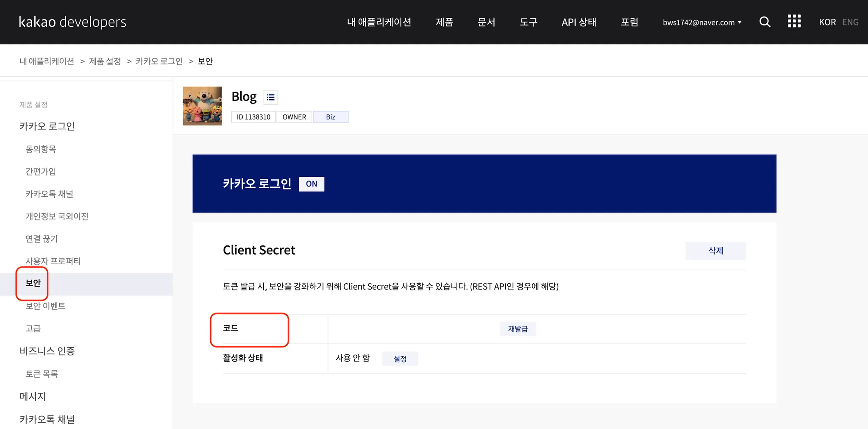868x429 pixels.
Task: Click the 삭제 button for Client Secret
Action: pos(716,251)
